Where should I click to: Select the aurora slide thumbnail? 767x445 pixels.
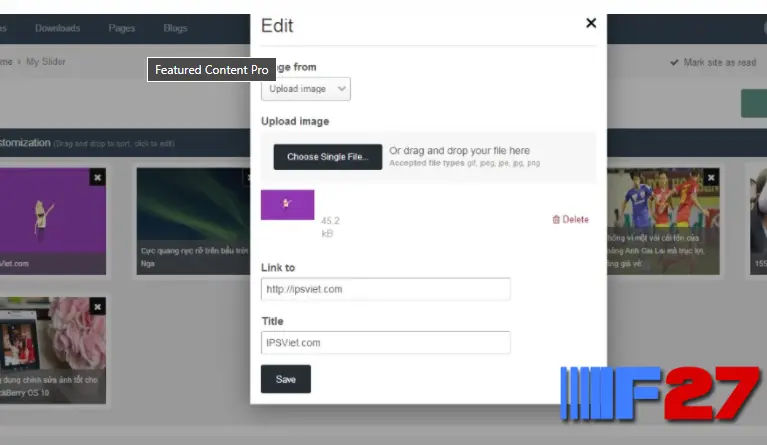tap(190, 210)
